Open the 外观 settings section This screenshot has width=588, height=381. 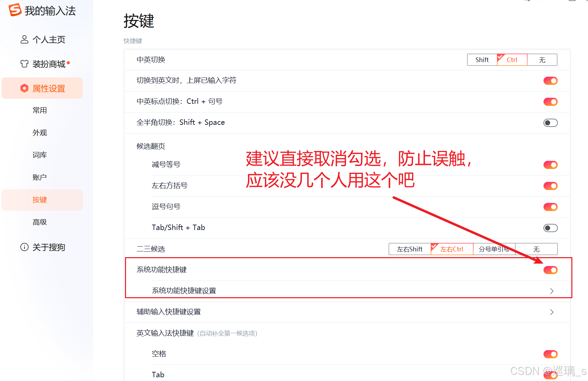40,133
